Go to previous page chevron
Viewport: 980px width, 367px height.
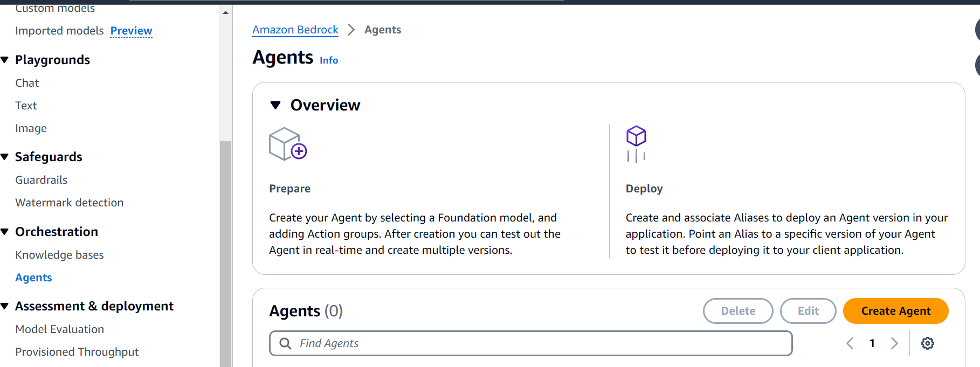pyautogui.click(x=850, y=343)
